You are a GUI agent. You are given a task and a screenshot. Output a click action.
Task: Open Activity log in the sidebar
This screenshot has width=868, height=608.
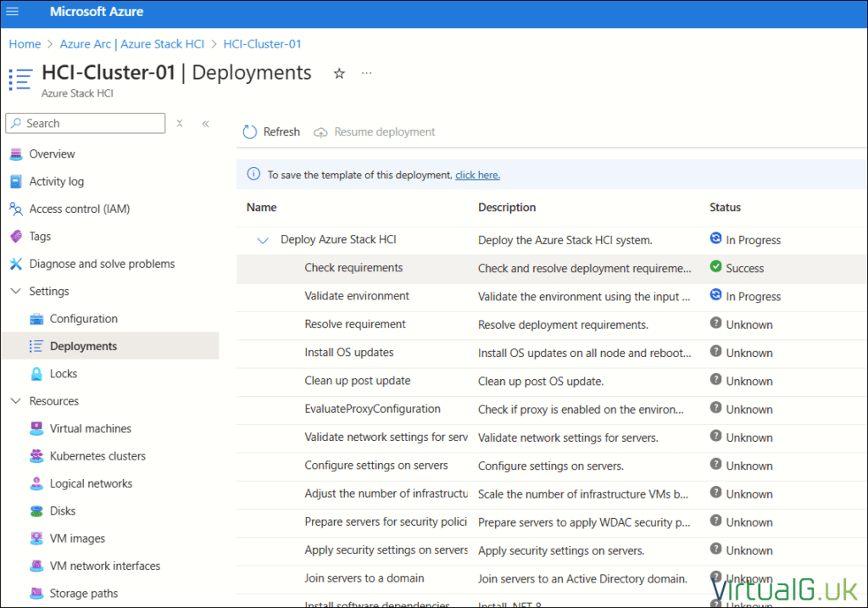pos(57,181)
